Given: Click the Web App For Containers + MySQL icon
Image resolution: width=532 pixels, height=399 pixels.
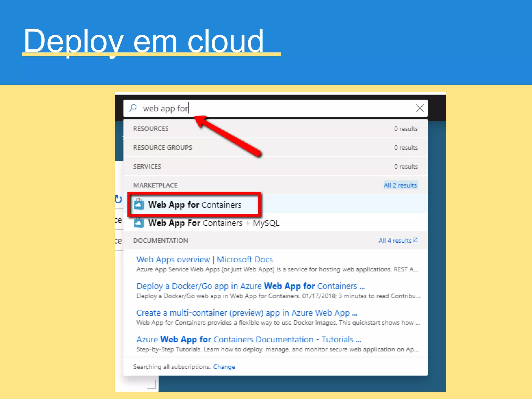Looking at the screenshot, I should pos(139,223).
